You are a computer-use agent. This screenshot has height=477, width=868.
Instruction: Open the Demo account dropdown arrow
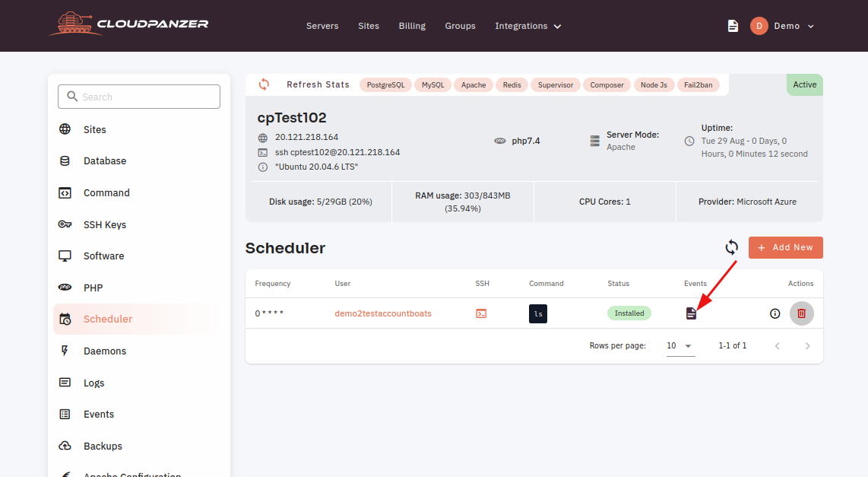click(x=810, y=26)
